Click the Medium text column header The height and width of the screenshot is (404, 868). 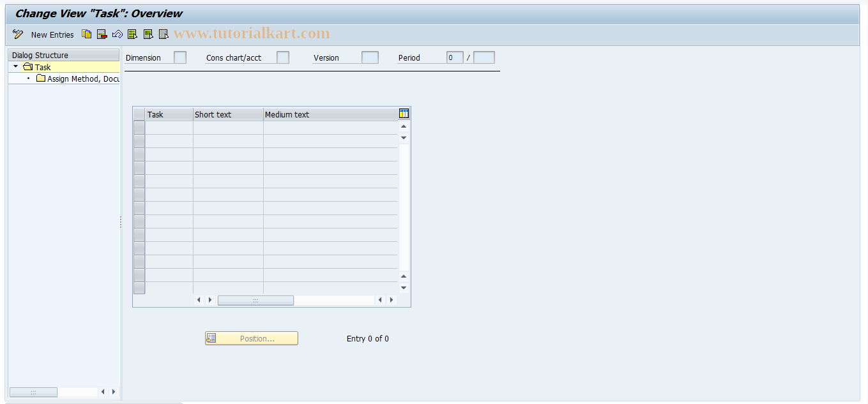click(330, 114)
